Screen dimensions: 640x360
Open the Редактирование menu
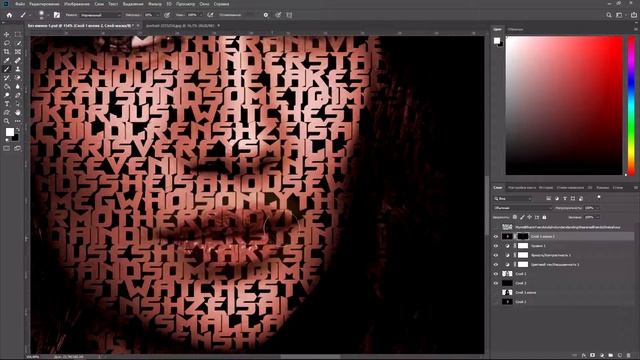pos(44,4)
